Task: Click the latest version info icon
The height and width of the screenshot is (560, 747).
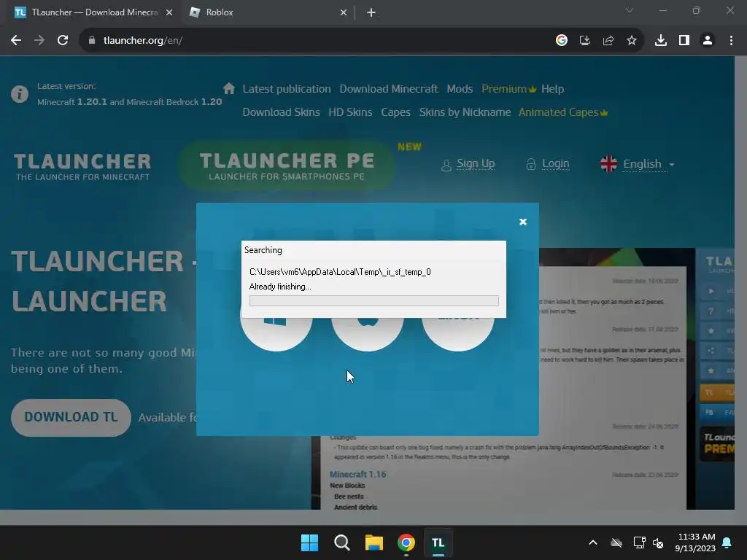Action: click(20, 94)
